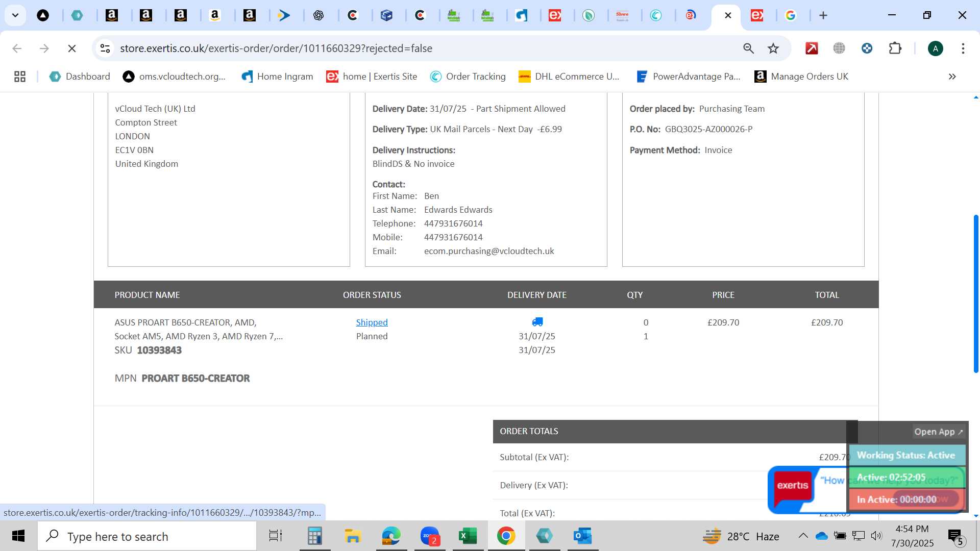Open the DHL eCommerce bookmark
This screenshot has height=551, width=980.
pos(569,77)
